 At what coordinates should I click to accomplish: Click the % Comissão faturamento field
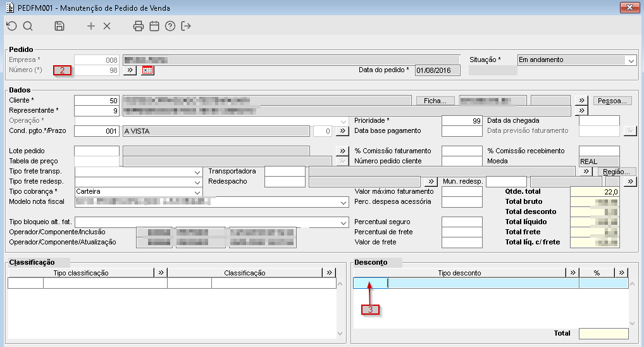coord(462,151)
